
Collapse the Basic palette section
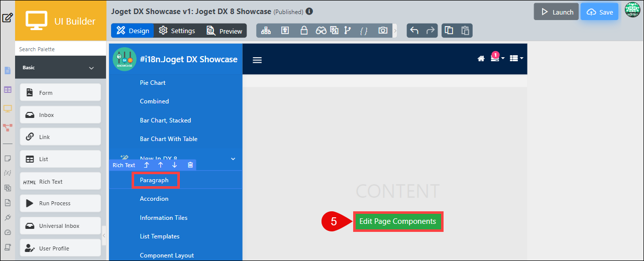[x=91, y=68]
